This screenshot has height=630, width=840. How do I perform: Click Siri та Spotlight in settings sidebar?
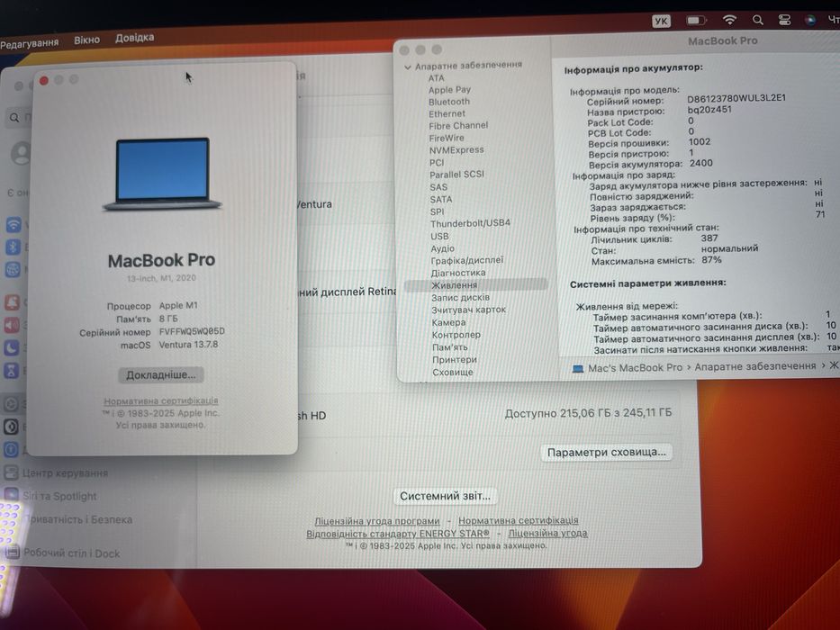59,497
